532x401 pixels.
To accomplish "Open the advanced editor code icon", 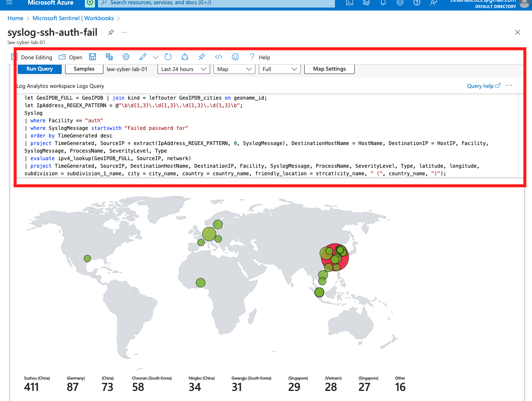I will 219,57.
